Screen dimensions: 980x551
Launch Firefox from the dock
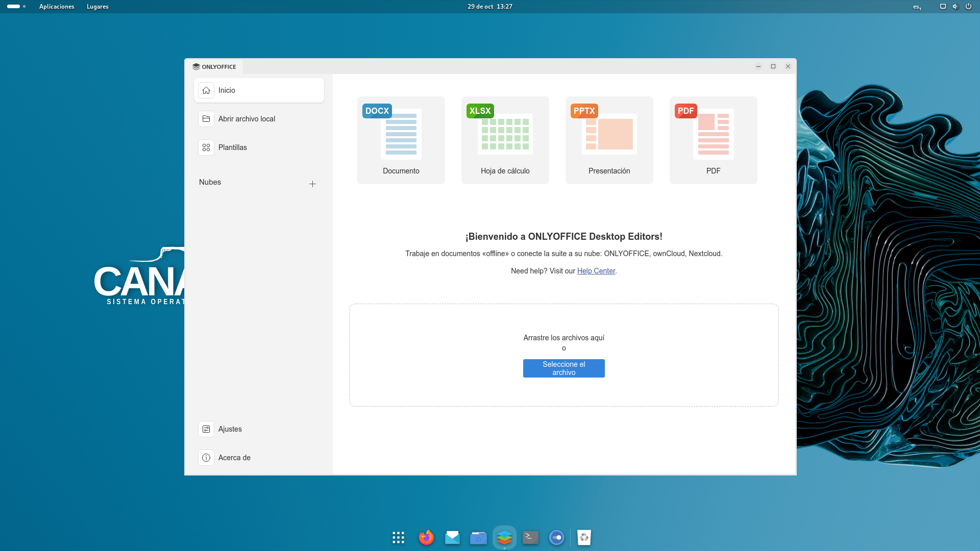point(426,537)
